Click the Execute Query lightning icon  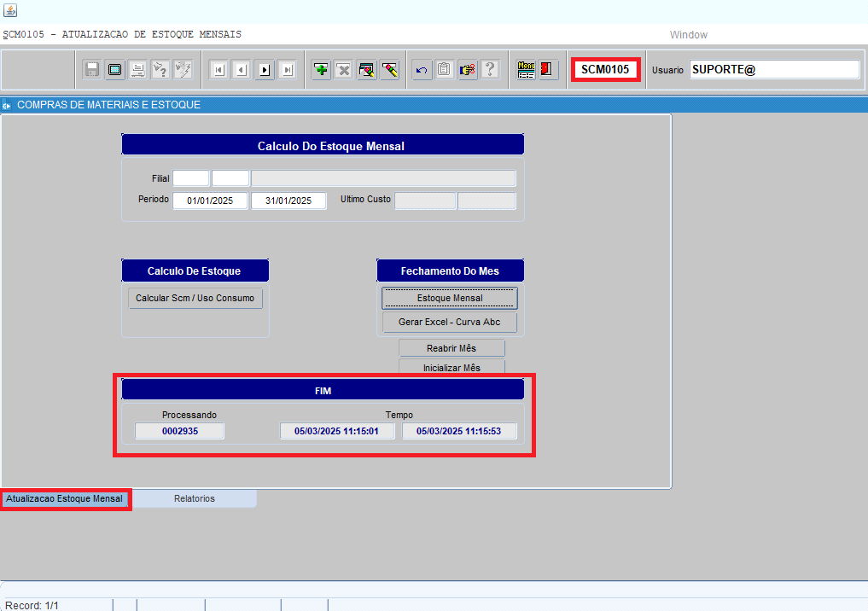[183, 70]
